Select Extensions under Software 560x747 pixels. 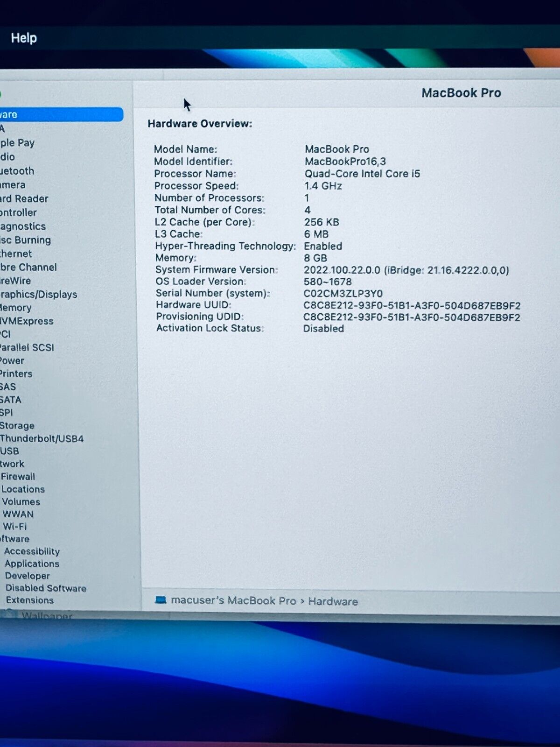click(30, 600)
